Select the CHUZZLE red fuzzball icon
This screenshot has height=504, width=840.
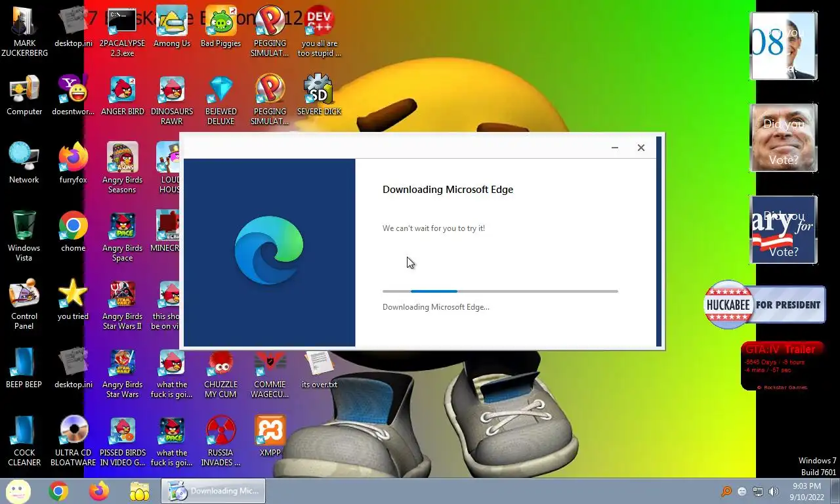(220, 372)
